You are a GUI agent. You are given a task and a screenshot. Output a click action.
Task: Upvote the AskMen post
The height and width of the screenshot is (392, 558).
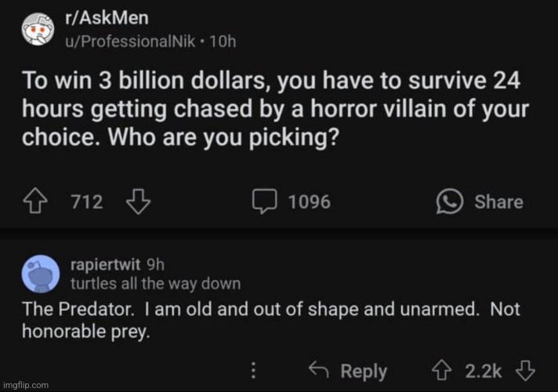(x=35, y=201)
